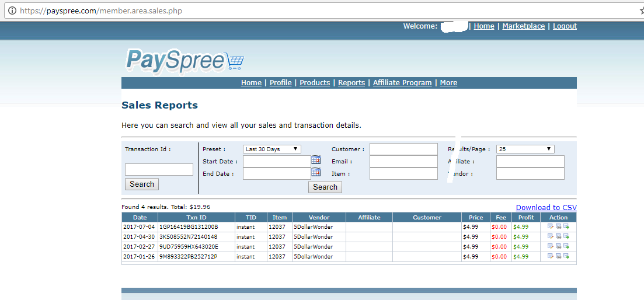
Task: Click the Sales Reports heading
Action: (x=160, y=106)
